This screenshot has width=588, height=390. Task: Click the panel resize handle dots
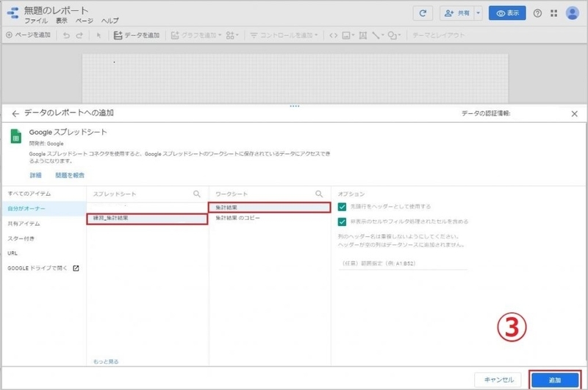(x=295, y=106)
